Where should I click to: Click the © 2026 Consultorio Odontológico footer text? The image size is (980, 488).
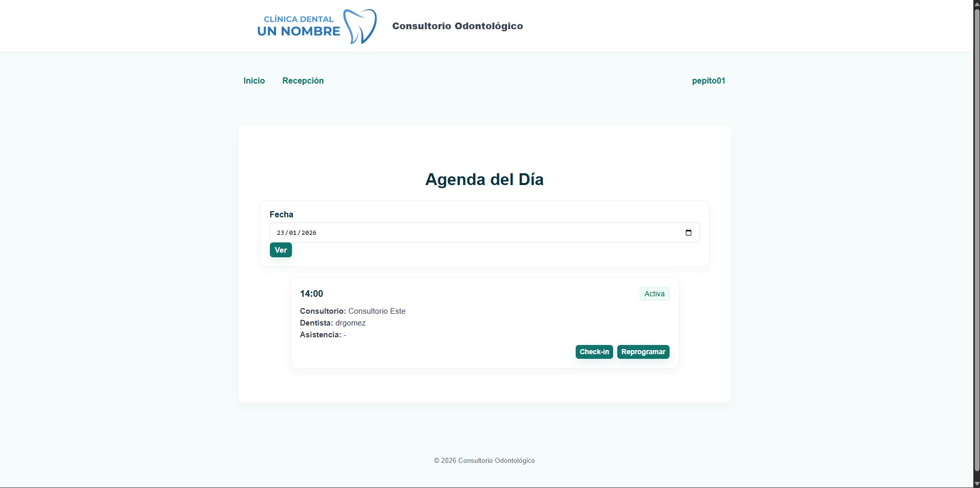(x=484, y=460)
